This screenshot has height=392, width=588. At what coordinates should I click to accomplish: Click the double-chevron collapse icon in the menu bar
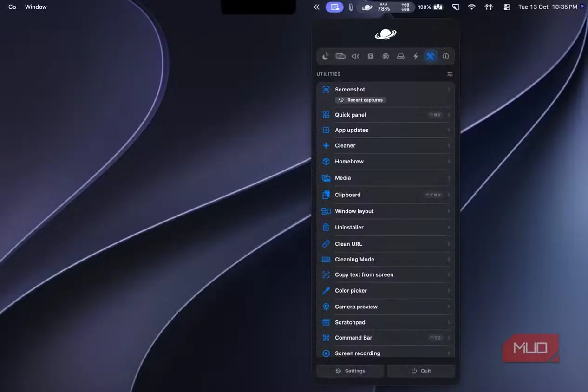point(316,7)
